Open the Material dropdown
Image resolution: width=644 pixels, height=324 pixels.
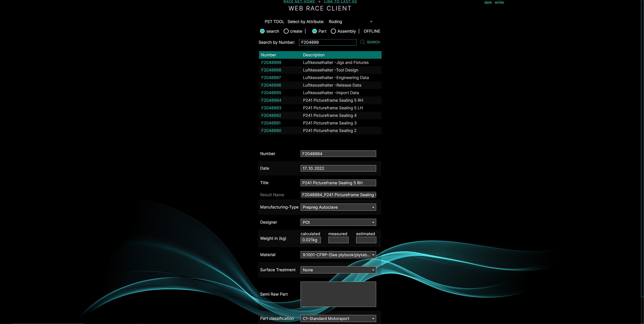[x=338, y=255]
